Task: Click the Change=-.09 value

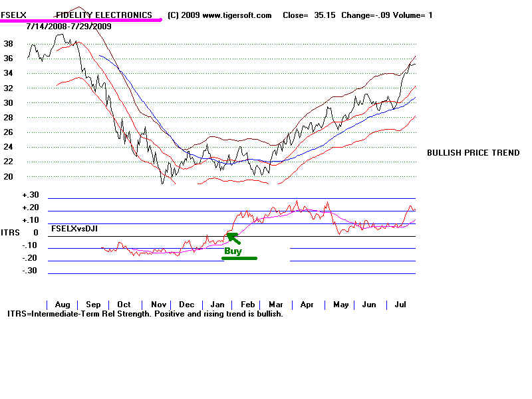Action: [365, 15]
